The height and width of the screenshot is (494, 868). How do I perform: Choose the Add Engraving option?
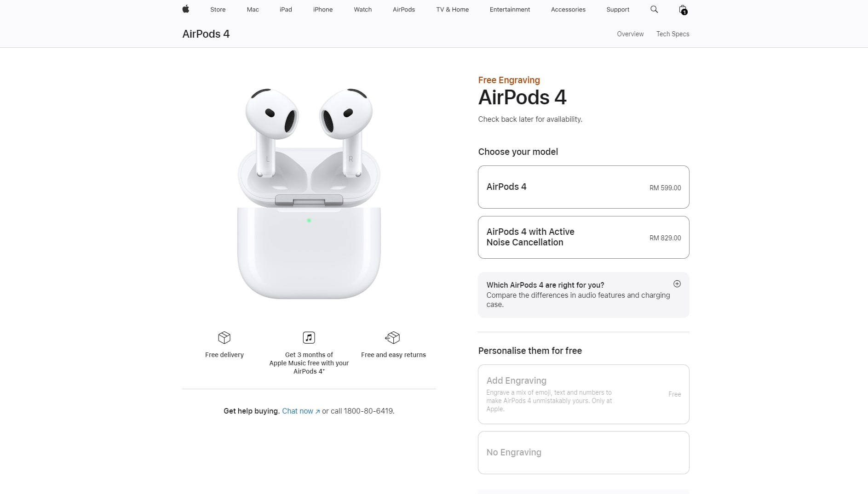pyautogui.click(x=583, y=394)
